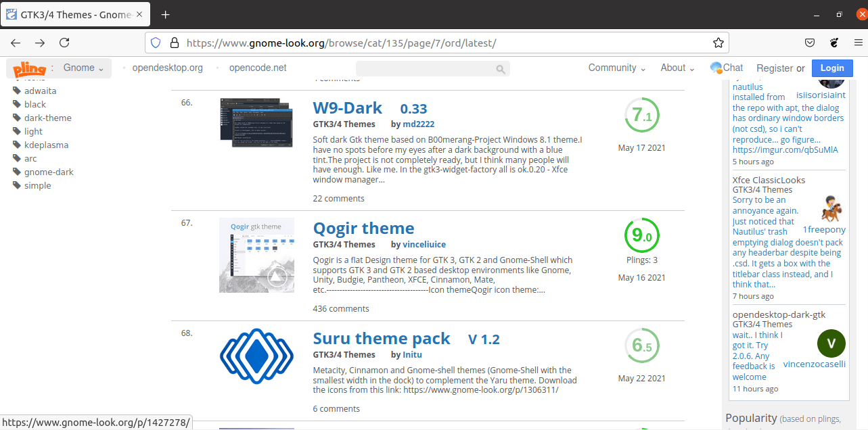Click the 7.1 rating circle for W9-Dark
Viewport: 868px width, 430px height.
point(641,116)
